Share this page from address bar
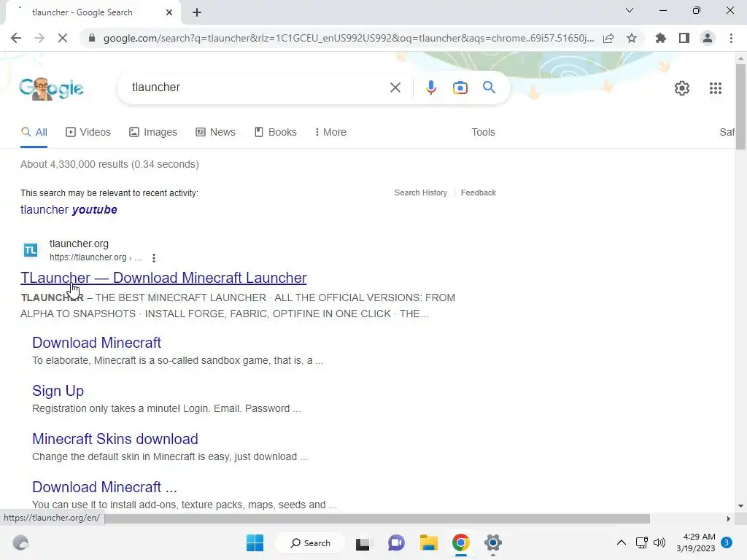The image size is (747, 560). [x=608, y=38]
